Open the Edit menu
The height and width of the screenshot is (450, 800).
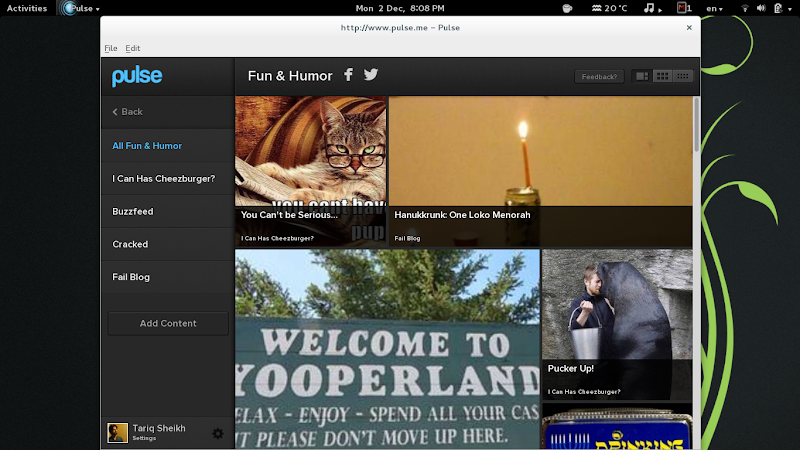133,48
